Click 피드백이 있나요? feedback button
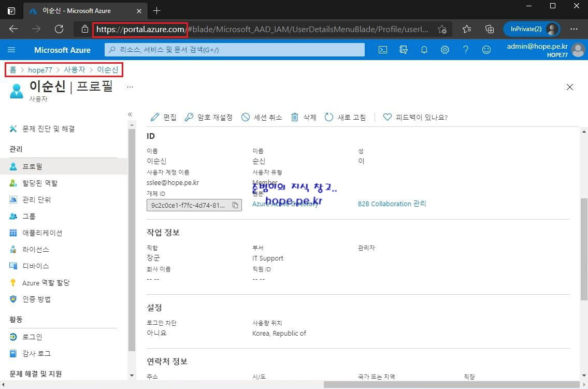Viewport: 588px width, 389px height. tap(415, 117)
